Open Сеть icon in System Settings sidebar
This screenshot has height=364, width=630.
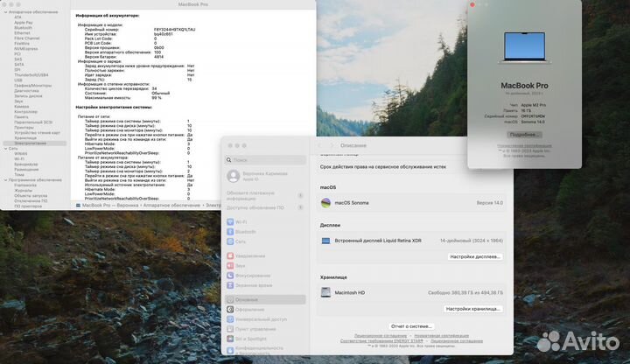click(x=230, y=241)
